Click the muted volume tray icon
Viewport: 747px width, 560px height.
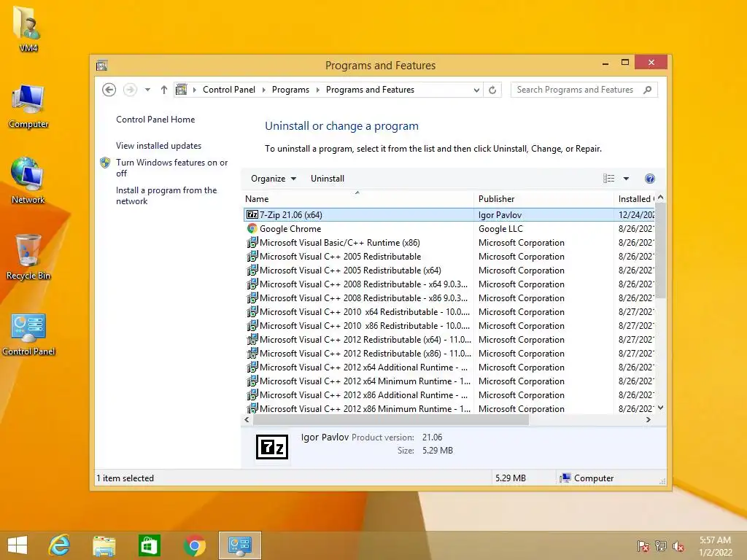coord(678,546)
